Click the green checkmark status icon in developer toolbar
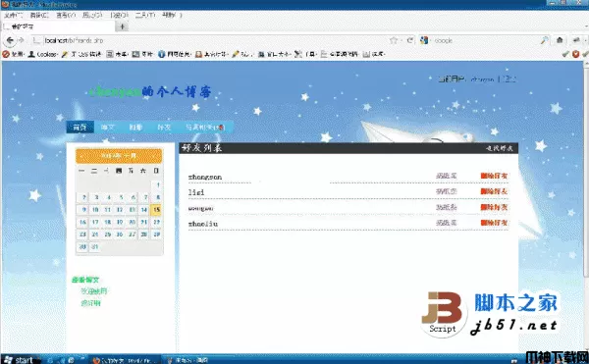This screenshot has width=589, height=364. click(x=565, y=54)
